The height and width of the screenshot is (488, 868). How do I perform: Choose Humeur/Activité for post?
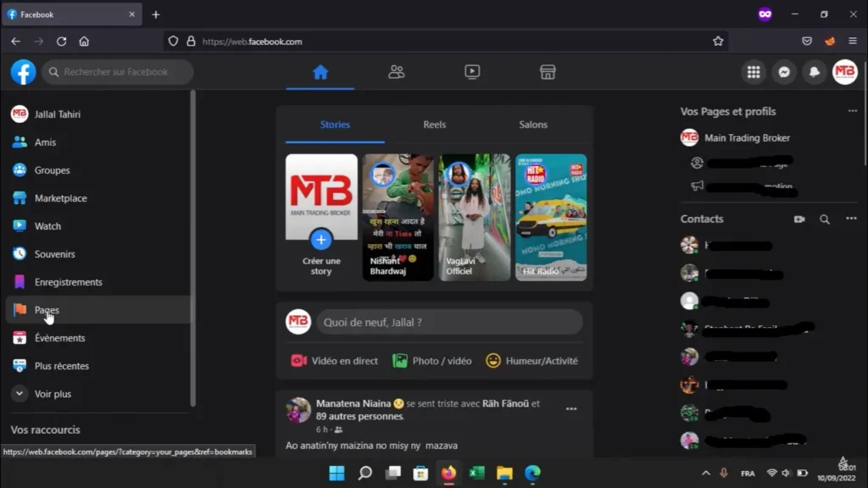coord(532,361)
